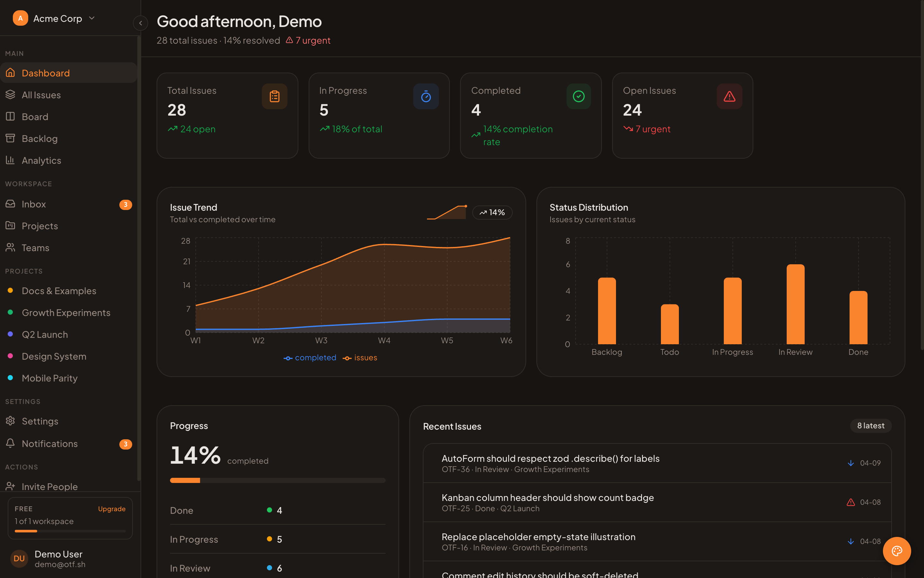The height and width of the screenshot is (578, 924).
Task: Select the Q2 Launch project
Action: 69,334
